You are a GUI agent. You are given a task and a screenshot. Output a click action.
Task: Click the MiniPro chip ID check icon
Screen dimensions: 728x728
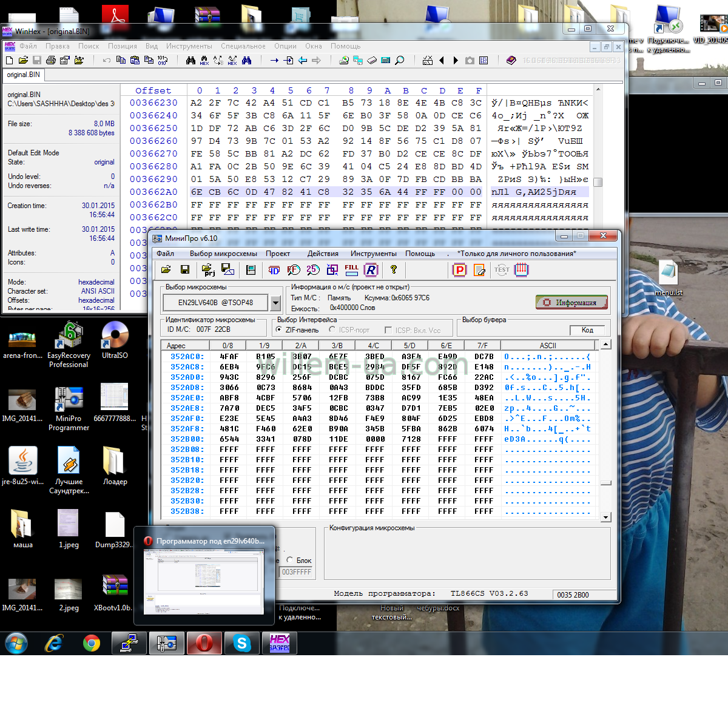(x=274, y=270)
